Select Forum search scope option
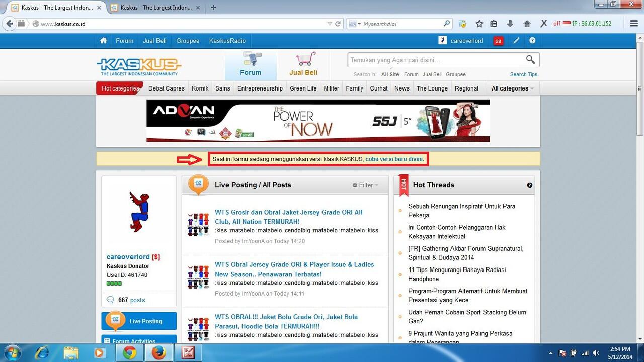644x362 pixels. 411,74
